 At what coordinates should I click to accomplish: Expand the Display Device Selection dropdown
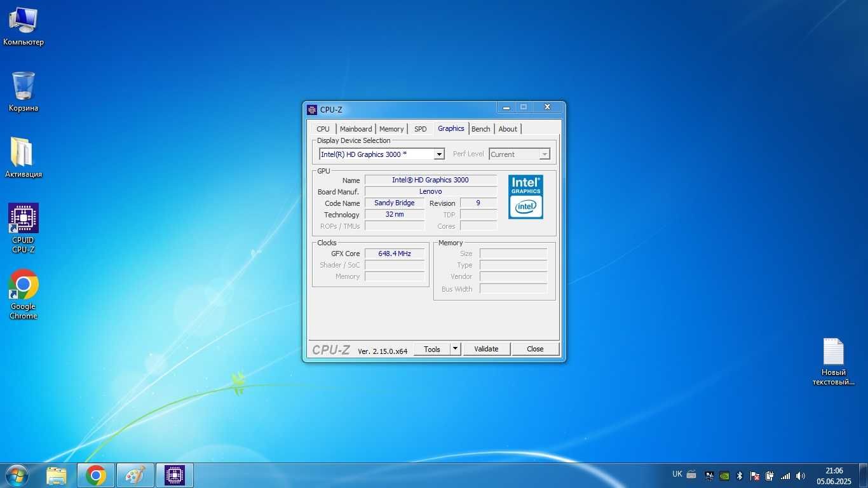438,154
